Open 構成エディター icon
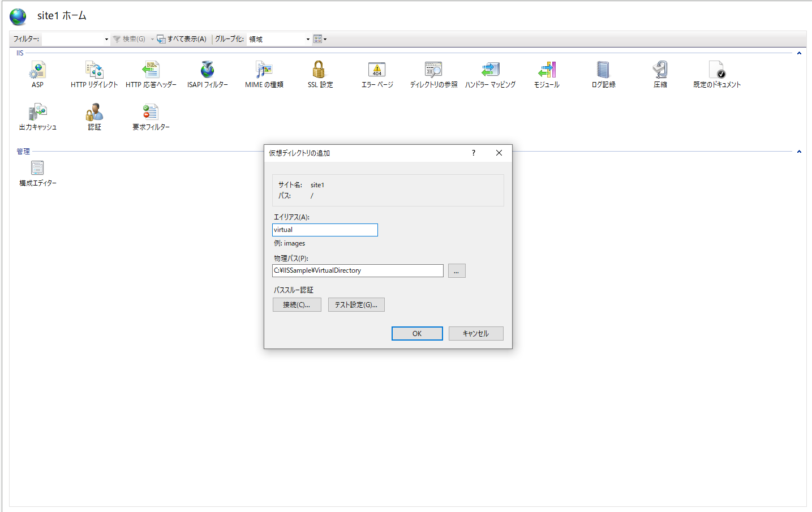Screen dimensions: 812x512 37,168
